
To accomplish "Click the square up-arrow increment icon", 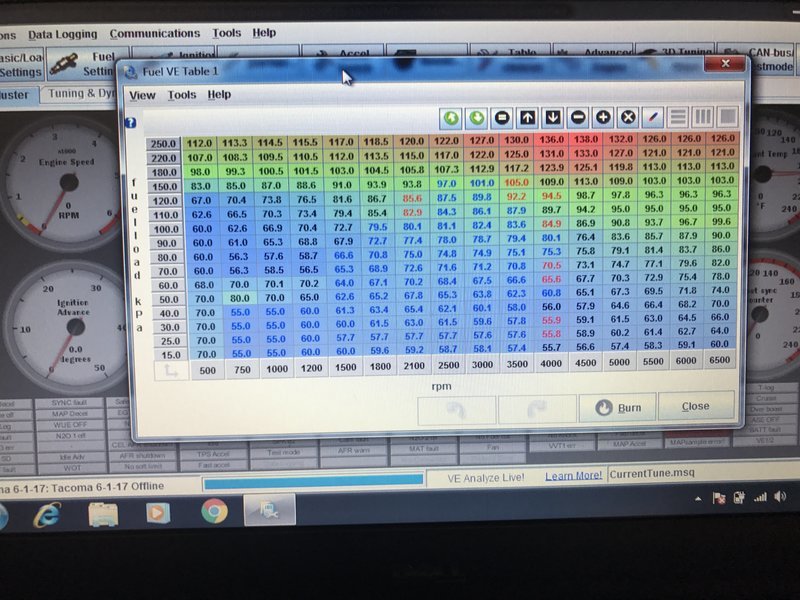I will coord(527,118).
